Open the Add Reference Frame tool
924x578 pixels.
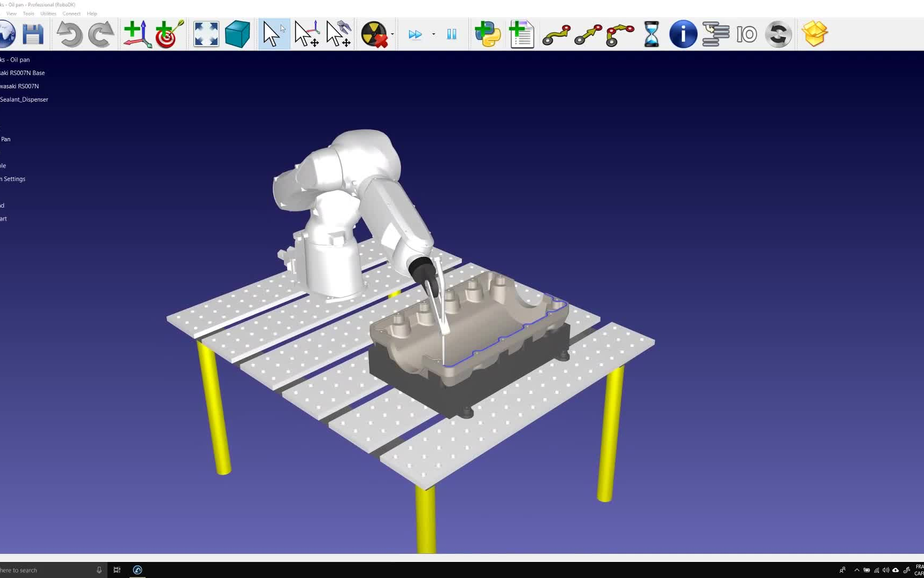(x=136, y=34)
